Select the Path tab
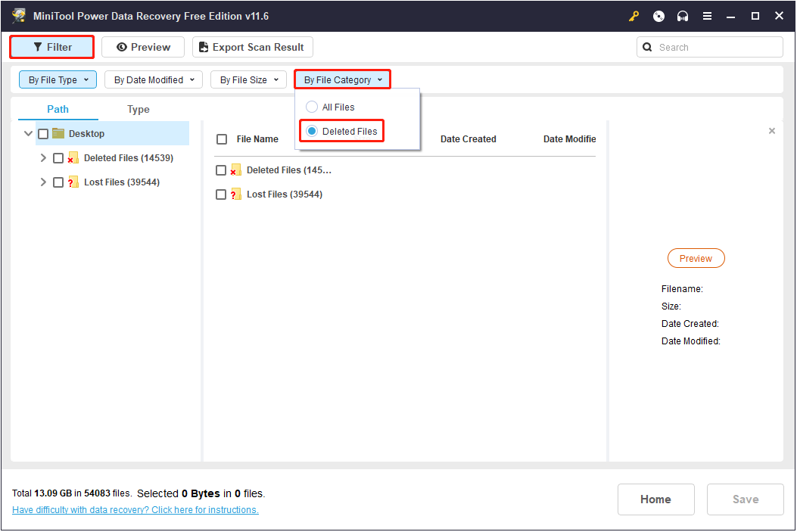797x532 pixels. pyautogui.click(x=58, y=109)
